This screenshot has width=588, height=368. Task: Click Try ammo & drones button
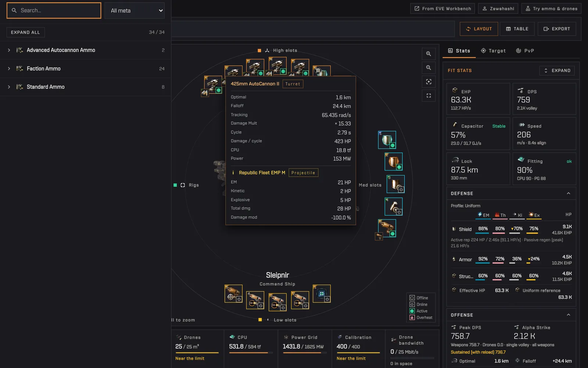[x=551, y=8]
